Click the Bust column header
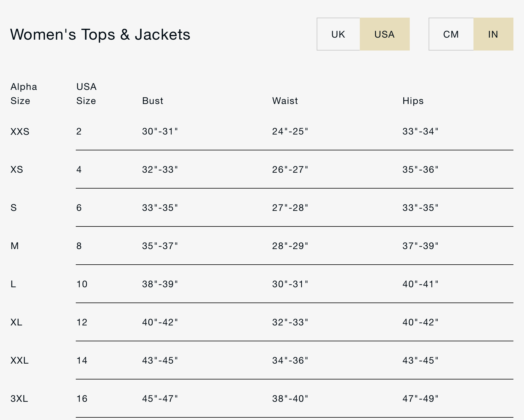524x420 pixels. [153, 101]
